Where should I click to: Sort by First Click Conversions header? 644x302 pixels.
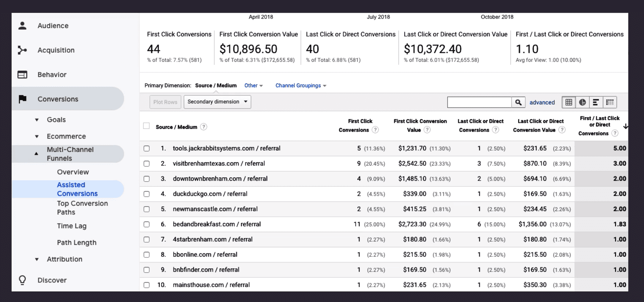coord(355,126)
